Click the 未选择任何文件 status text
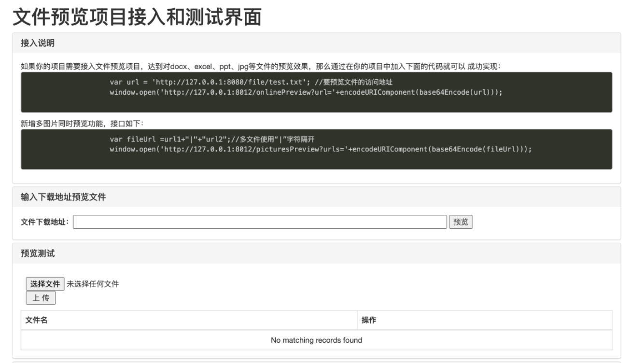 coord(93,284)
